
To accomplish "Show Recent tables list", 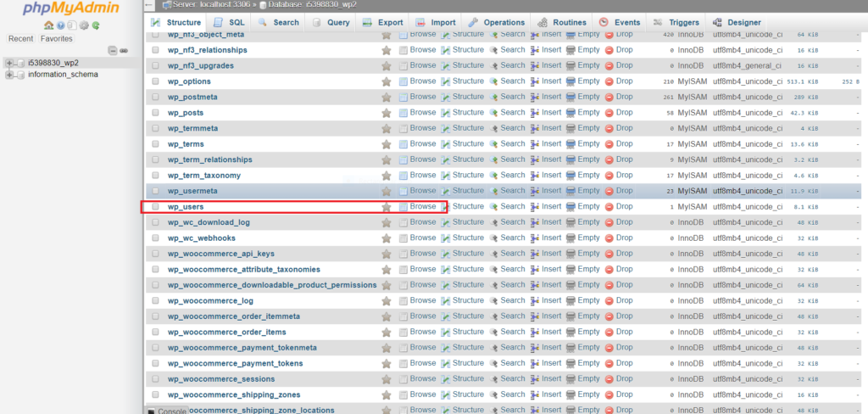I will 21,39.
